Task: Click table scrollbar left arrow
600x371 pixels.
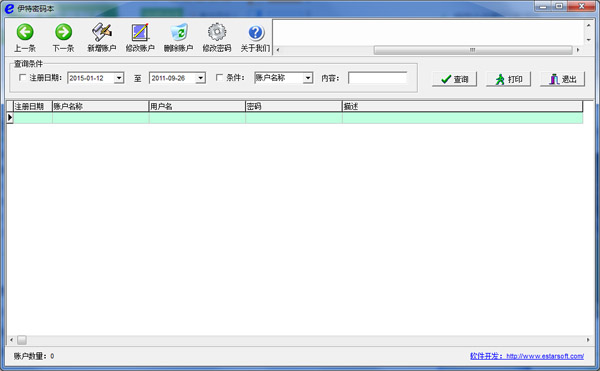Action: pyautogui.click(x=11, y=340)
